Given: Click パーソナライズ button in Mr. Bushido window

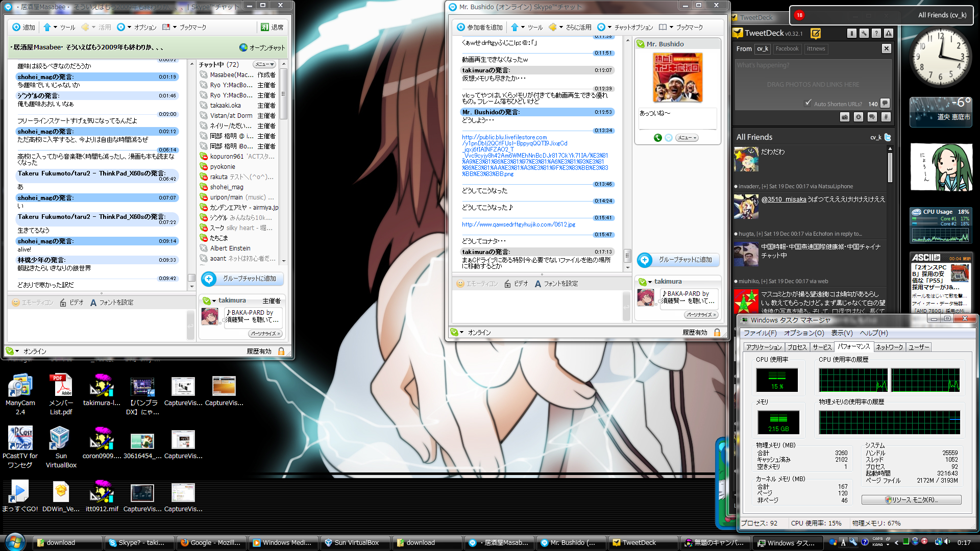Looking at the screenshot, I should point(701,315).
